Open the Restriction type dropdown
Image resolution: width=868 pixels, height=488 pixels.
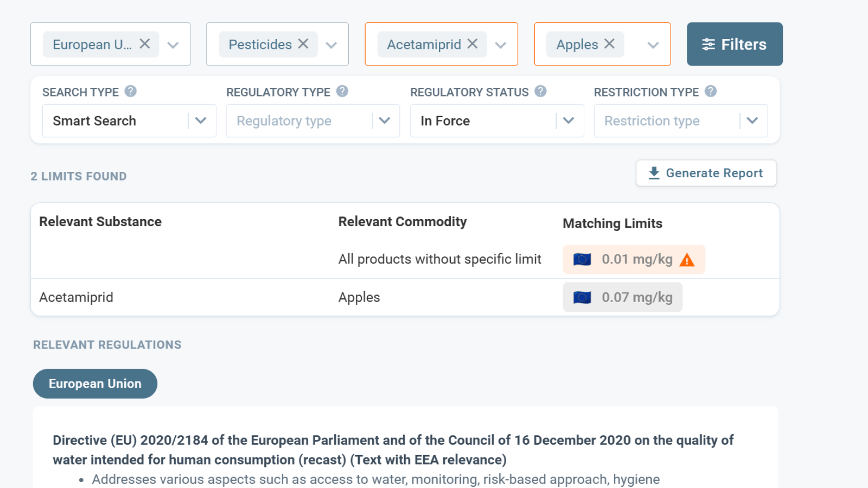point(752,120)
